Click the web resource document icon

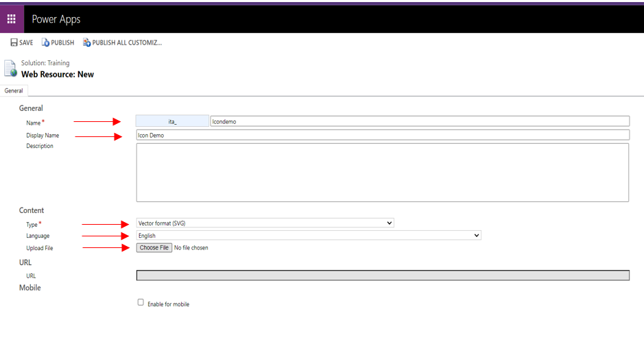click(10, 69)
